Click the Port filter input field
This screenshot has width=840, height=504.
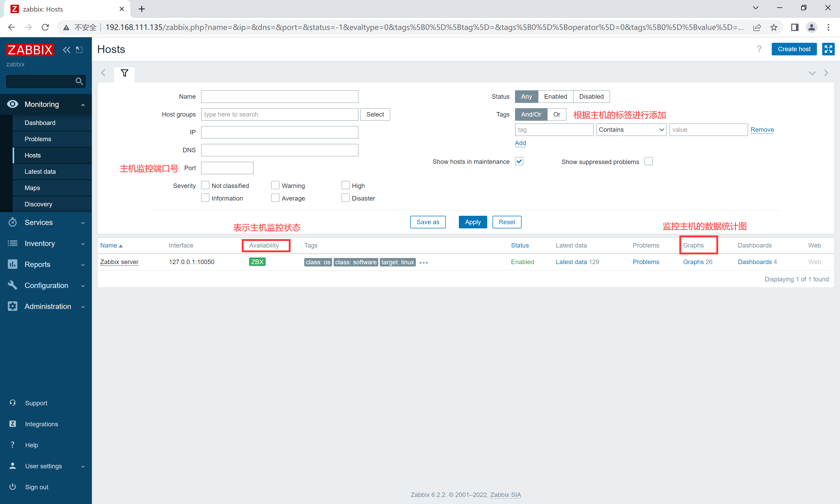(x=227, y=168)
